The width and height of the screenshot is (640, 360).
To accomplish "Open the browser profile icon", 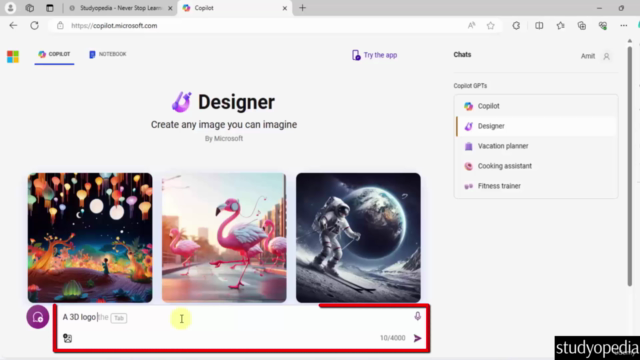I will click(x=10, y=8).
